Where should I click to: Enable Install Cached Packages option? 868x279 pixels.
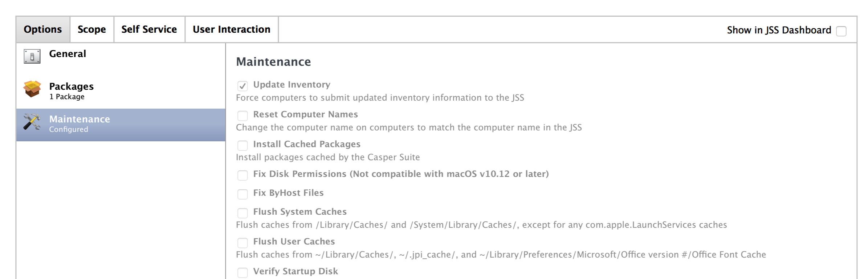click(243, 145)
